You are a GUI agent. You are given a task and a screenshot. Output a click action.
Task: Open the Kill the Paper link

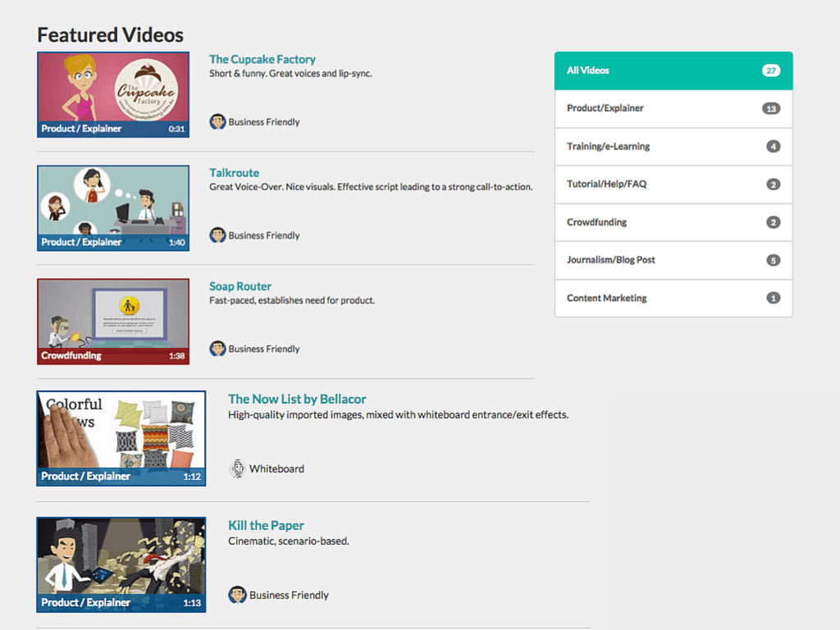point(266,526)
